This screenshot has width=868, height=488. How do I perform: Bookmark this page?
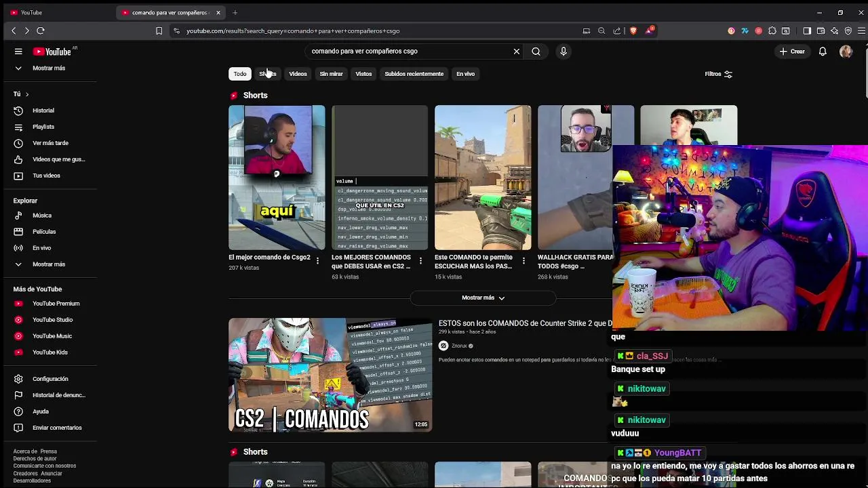(159, 30)
